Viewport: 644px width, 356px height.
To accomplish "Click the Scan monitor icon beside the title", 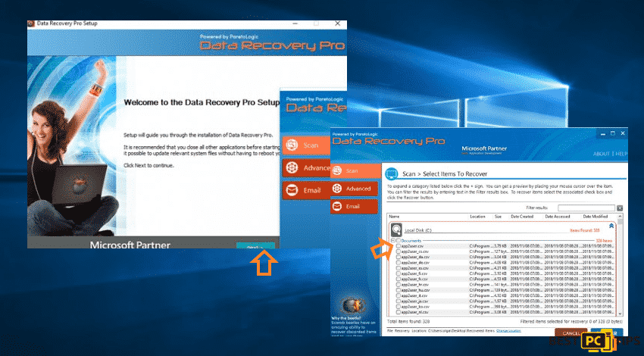I will 392,174.
